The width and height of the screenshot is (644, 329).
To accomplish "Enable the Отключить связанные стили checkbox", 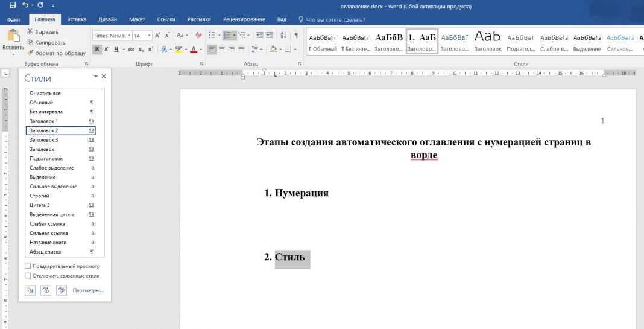I will pos(28,276).
